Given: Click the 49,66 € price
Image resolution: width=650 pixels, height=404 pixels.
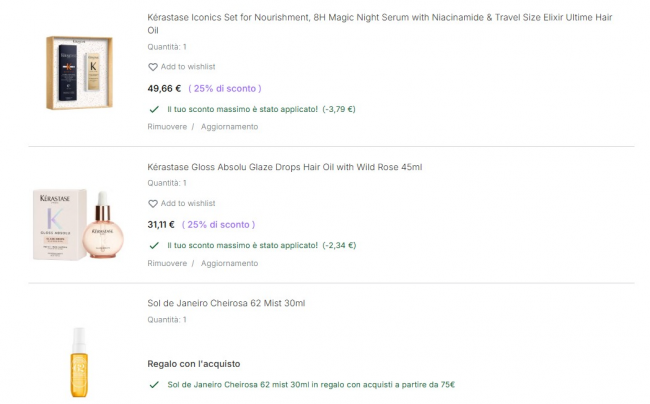Looking at the screenshot, I should coord(164,88).
